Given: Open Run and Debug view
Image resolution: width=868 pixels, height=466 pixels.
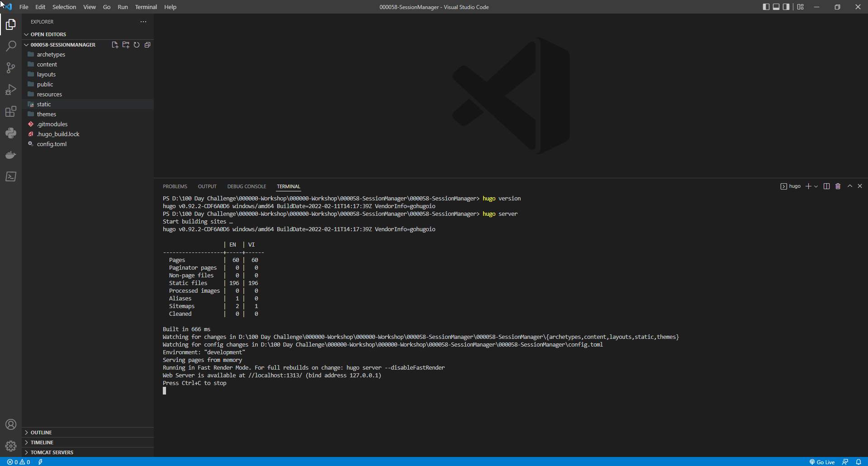Looking at the screenshot, I should (x=11, y=90).
